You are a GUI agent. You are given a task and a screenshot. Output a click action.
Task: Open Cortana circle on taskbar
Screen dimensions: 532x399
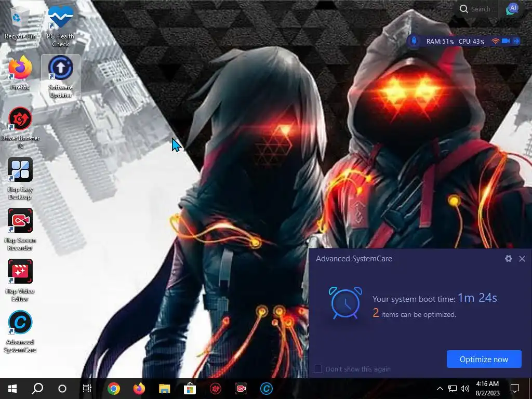(x=62, y=389)
